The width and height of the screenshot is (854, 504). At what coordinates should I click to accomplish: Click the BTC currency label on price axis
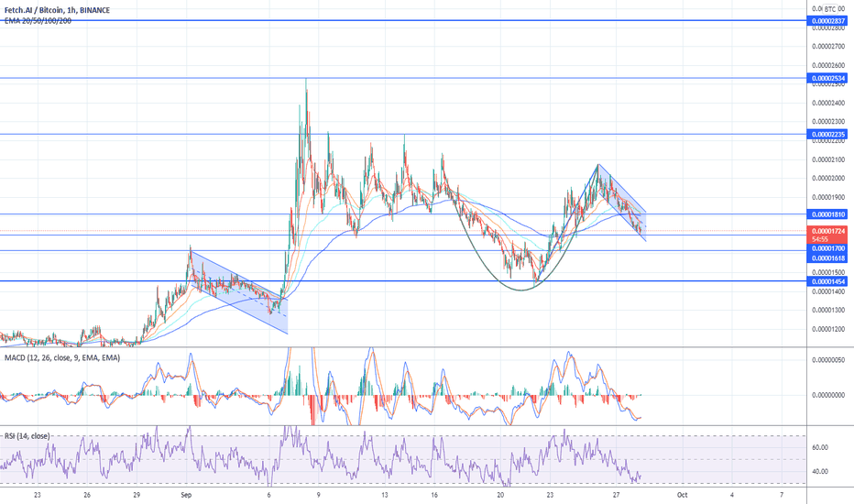pyautogui.click(x=830, y=9)
